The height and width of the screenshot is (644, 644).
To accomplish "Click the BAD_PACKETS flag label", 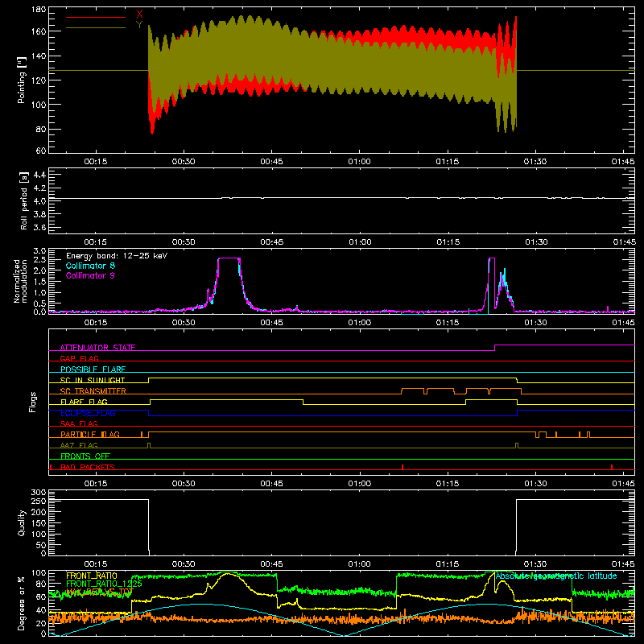I will [88, 467].
